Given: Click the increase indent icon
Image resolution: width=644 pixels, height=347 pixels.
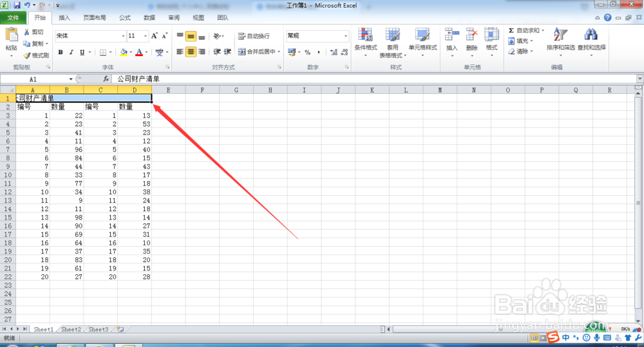Looking at the screenshot, I should 227,52.
